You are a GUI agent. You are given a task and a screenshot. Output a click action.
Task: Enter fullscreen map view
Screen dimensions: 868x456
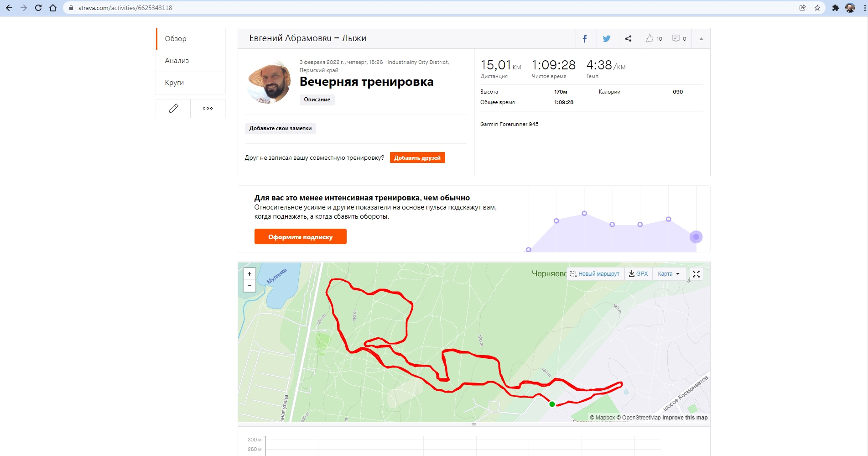point(696,274)
